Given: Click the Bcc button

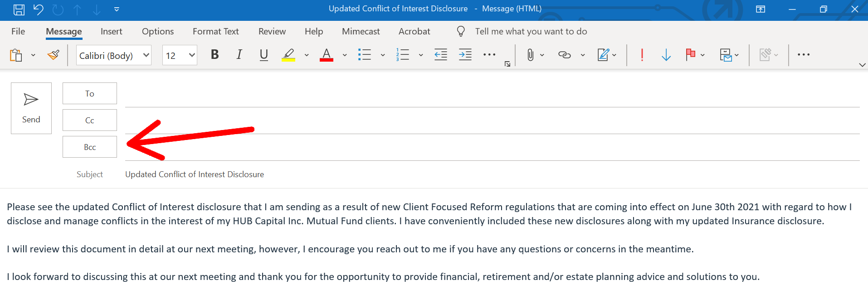Looking at the screenshot, I should (x=90, y=147).
